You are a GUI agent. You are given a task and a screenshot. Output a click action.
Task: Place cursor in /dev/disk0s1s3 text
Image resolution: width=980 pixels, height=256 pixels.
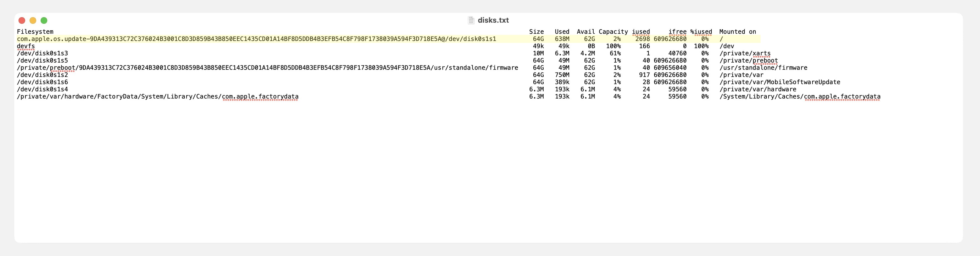(42, 53)
